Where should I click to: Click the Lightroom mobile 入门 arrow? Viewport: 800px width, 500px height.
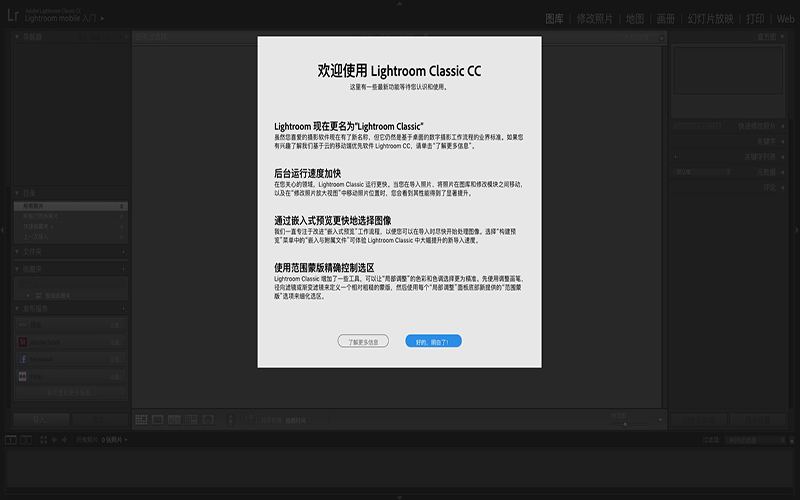tap(103, 18)
